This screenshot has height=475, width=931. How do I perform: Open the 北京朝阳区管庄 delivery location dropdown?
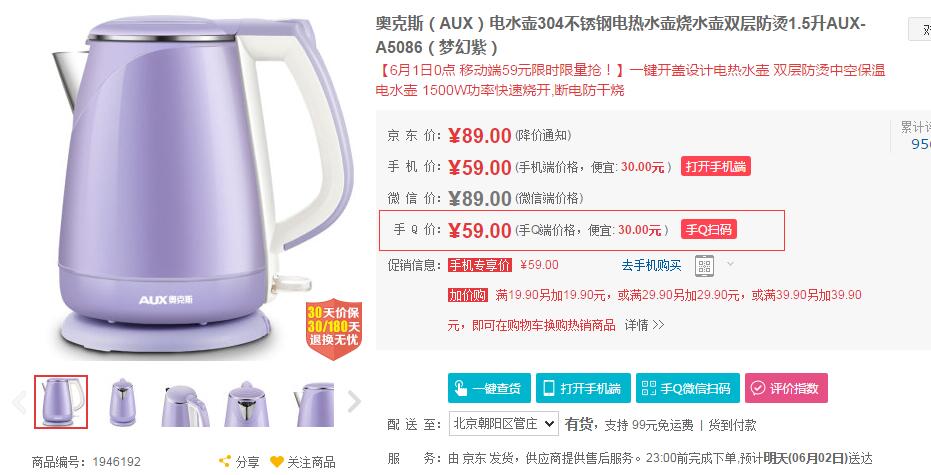504,424
